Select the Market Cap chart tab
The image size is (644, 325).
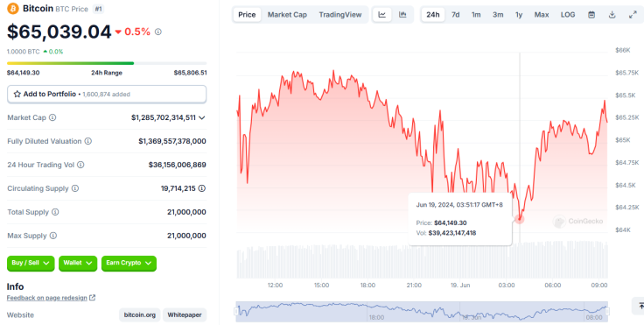[x=287, y=15]
